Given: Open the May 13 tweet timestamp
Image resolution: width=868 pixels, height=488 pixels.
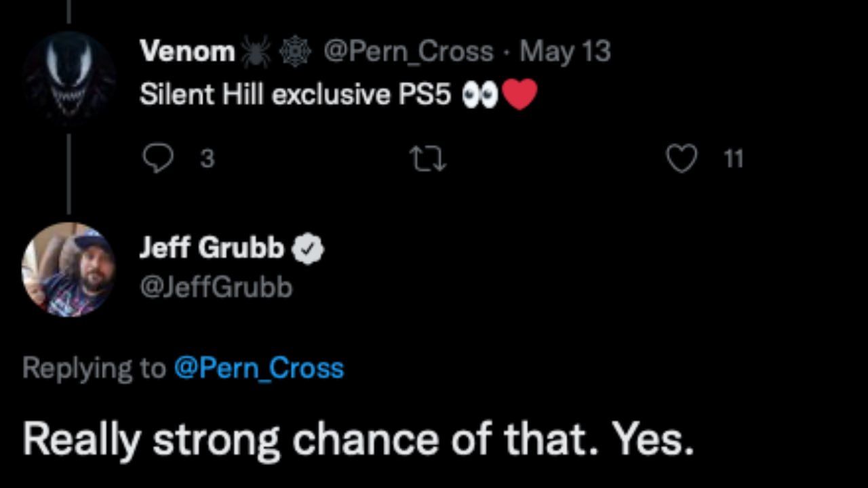Looking at the screenshot, I should [x=565, y=52].
